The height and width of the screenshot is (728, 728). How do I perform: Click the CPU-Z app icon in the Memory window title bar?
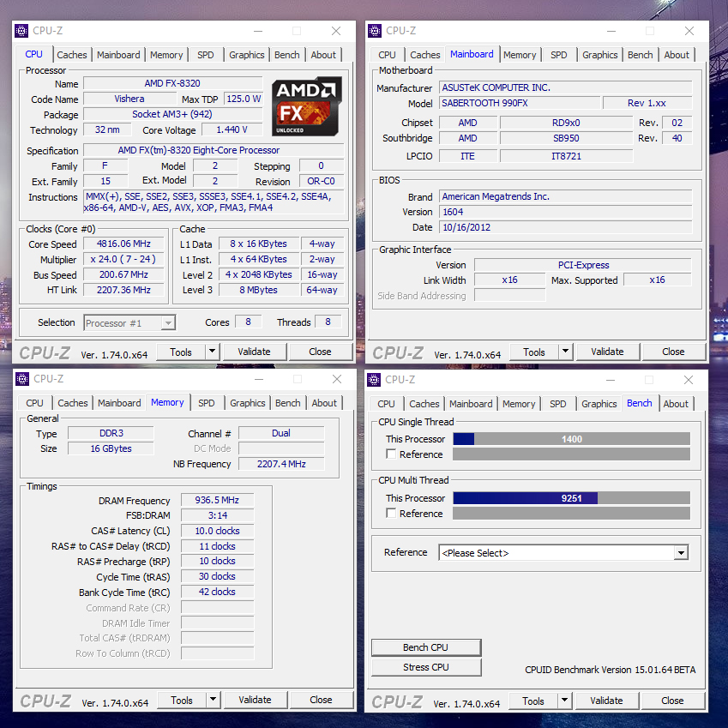click(22, 379)
